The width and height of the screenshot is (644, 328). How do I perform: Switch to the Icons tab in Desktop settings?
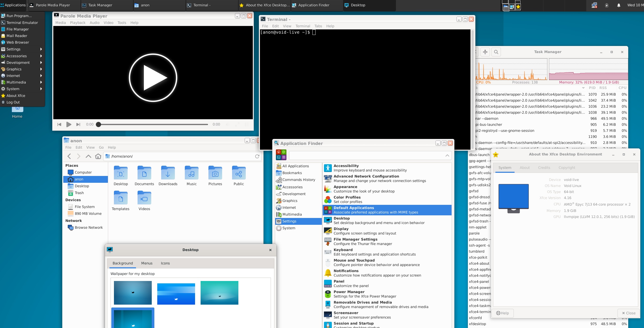[x=165, y=263]
